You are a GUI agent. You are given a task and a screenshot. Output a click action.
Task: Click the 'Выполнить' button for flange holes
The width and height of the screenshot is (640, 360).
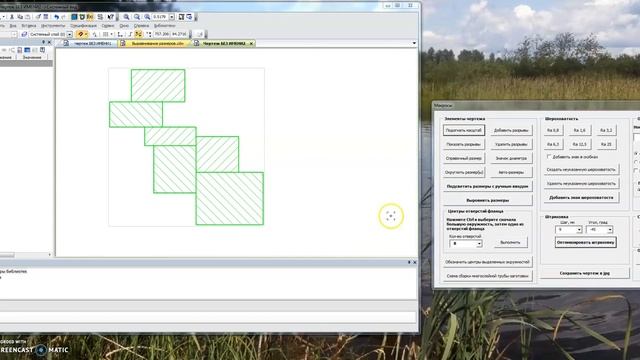[x=510, y=242]
